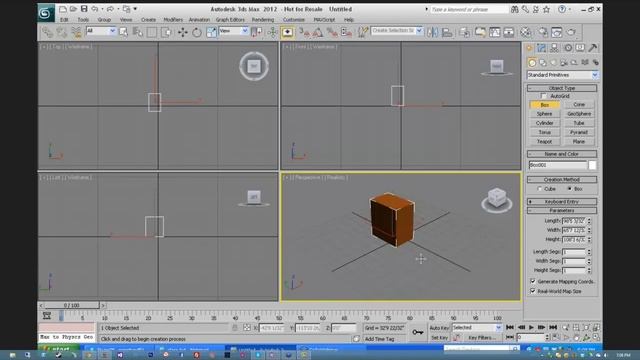
Task: Open Render Setup icon
Action: pyautogui.click(x=543, y=32)
